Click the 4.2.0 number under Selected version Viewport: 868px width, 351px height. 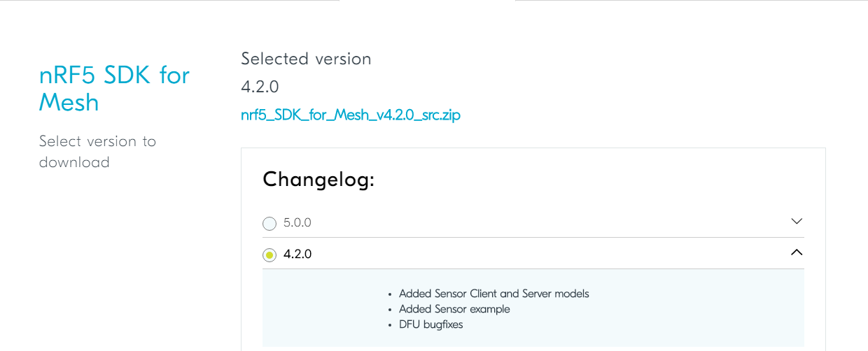260,87
